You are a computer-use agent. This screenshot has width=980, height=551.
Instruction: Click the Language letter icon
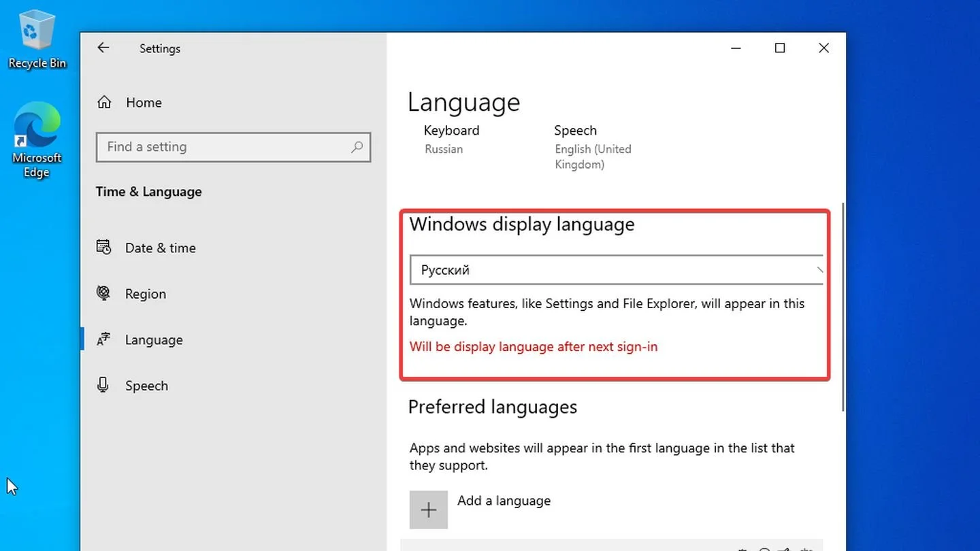tap(103, 339)
